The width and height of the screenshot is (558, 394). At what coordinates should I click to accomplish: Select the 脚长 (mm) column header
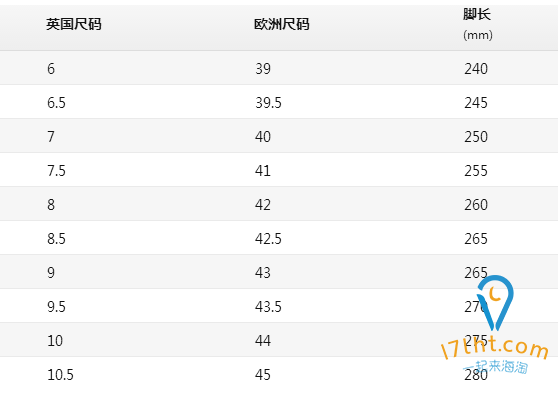pyautogui.click(x=478, y=24)
